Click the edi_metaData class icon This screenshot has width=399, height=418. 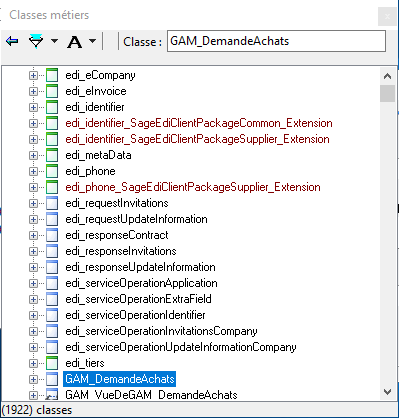pos(52,155)
